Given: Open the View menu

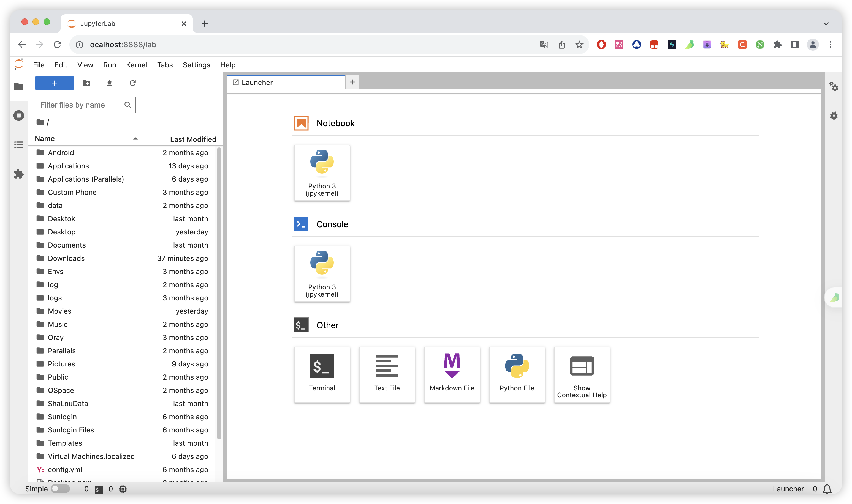Looking at the screenshot, I should [85, 65].
